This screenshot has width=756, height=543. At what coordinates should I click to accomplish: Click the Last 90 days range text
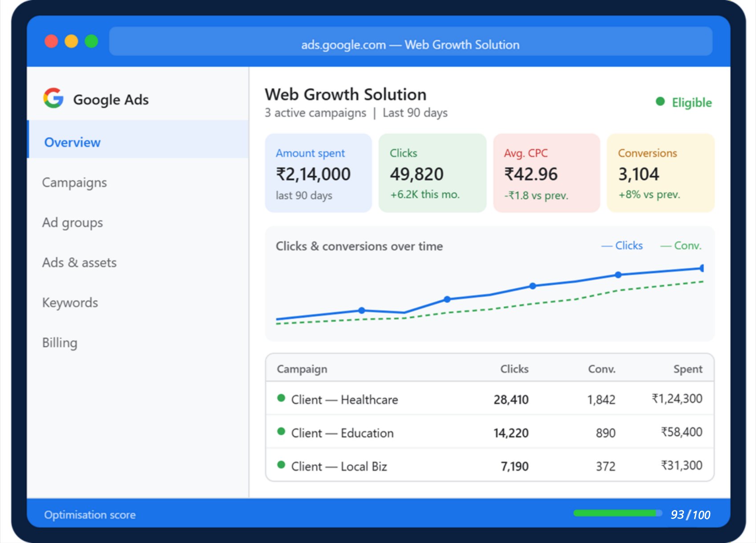pyautogui.click(x=415, y=113)
